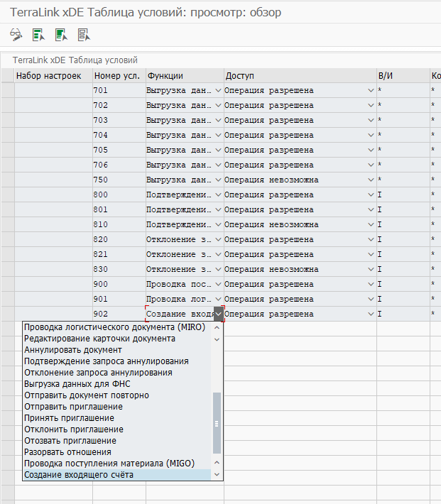
Task: Click the 'Номер усл.' column header
Action: [x=118, y=75]
